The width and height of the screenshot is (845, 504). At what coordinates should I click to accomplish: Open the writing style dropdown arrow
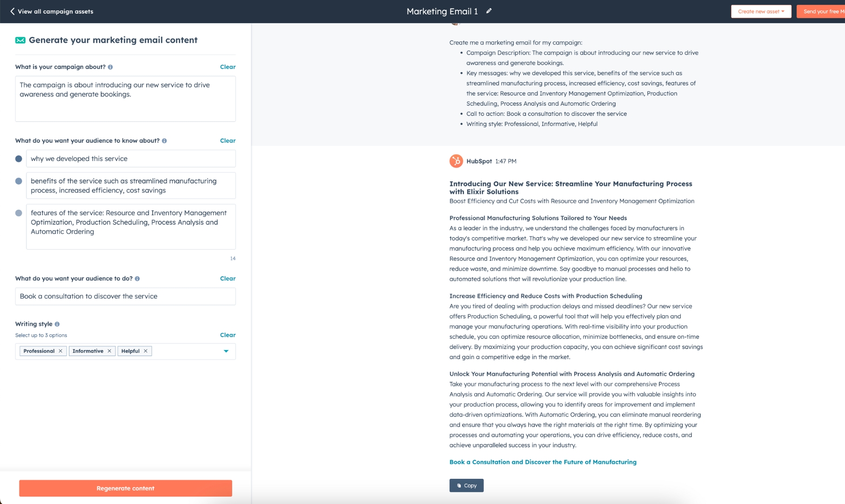226,351
